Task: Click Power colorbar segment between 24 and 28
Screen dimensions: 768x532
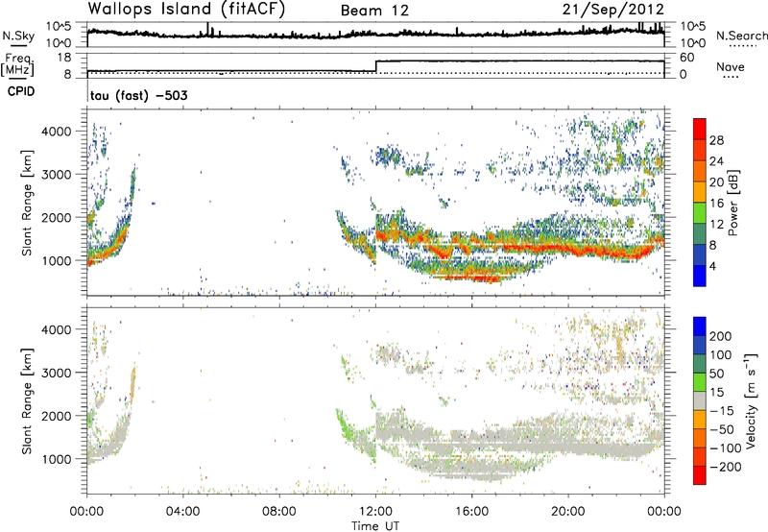Action: (700, 151)
